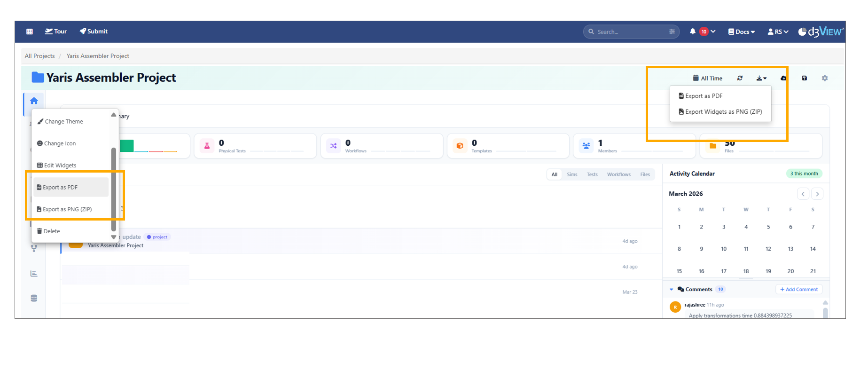Collapse the Comments section
Image resolution: width=868 pixels, height=387 pixels.
[672, 289]
